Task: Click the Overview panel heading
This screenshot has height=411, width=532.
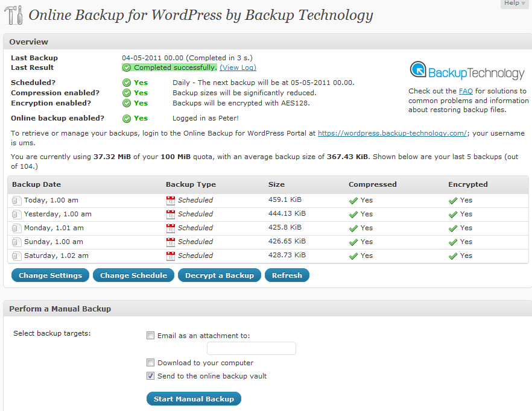Action: (x=29, y=42)
